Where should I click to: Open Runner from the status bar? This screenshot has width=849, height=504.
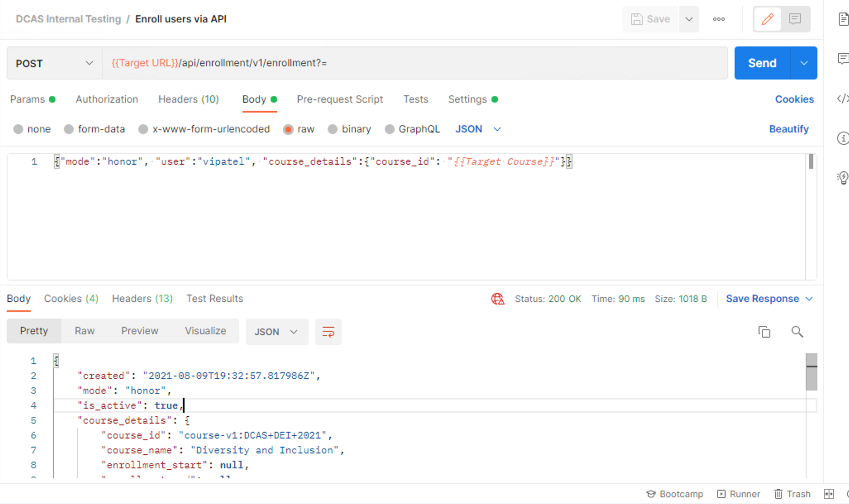coord(739,494)
